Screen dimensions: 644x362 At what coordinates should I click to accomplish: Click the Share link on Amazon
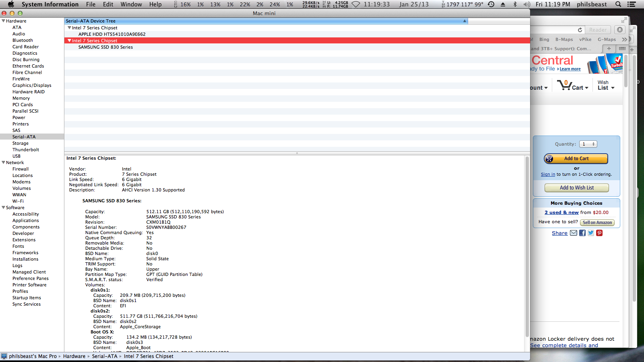tap(559, 233)
